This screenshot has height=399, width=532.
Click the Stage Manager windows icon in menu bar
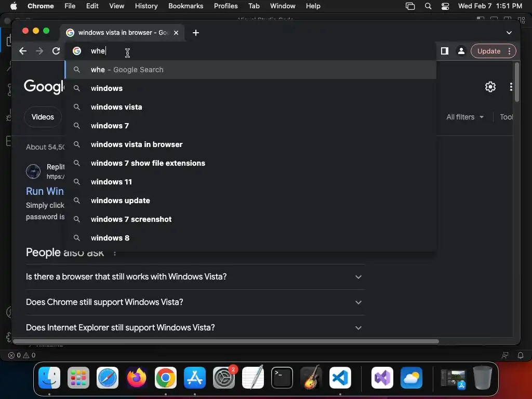[x=410, y=6]
